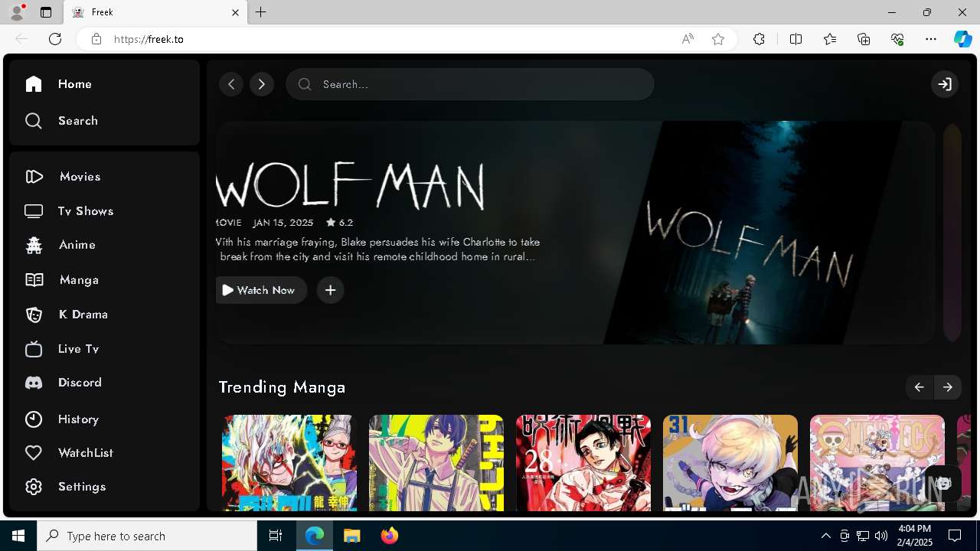This screenshot has height=551, width=980.
Task: Open the manga cover numbered 28
Action: coord(583,463)
